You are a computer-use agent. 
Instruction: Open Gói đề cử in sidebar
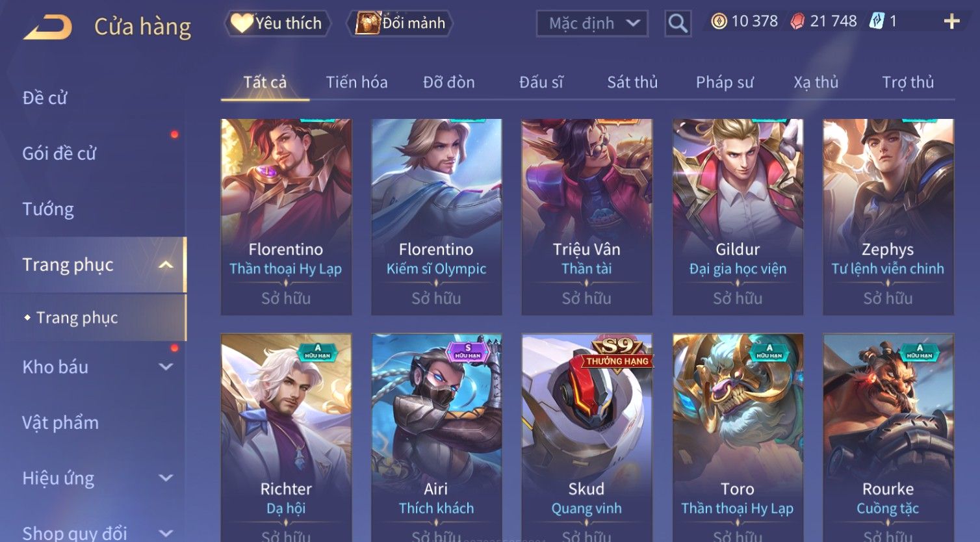click(x=59, y=153)
